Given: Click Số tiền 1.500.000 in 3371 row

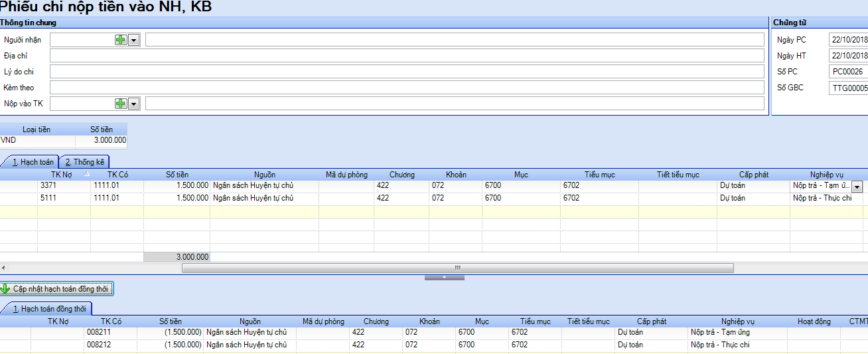Looking at the screenshot, I should click(x=177, y=186).
